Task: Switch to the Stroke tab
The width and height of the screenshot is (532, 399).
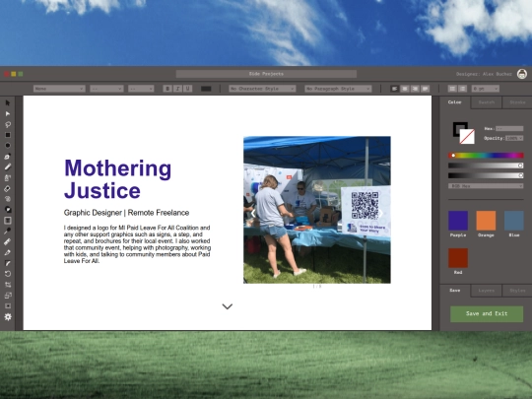Action: pyautogui.click(x=517, y=102)
